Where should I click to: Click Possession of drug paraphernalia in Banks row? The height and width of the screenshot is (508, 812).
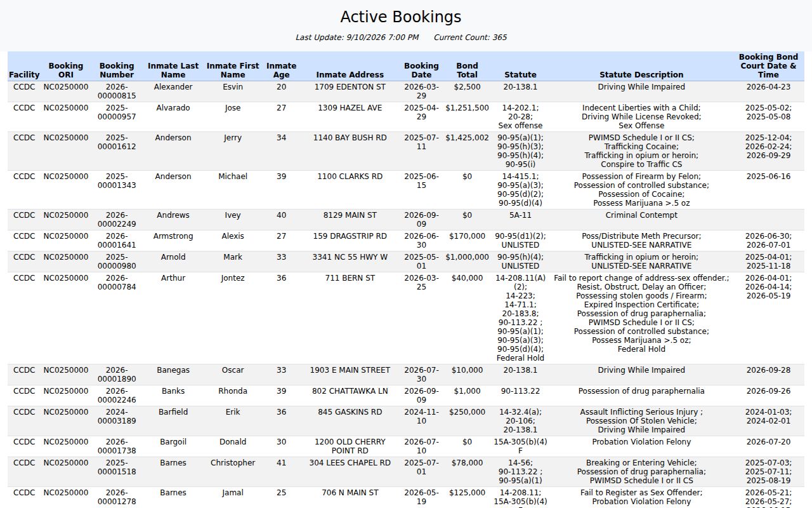(641, 391)
